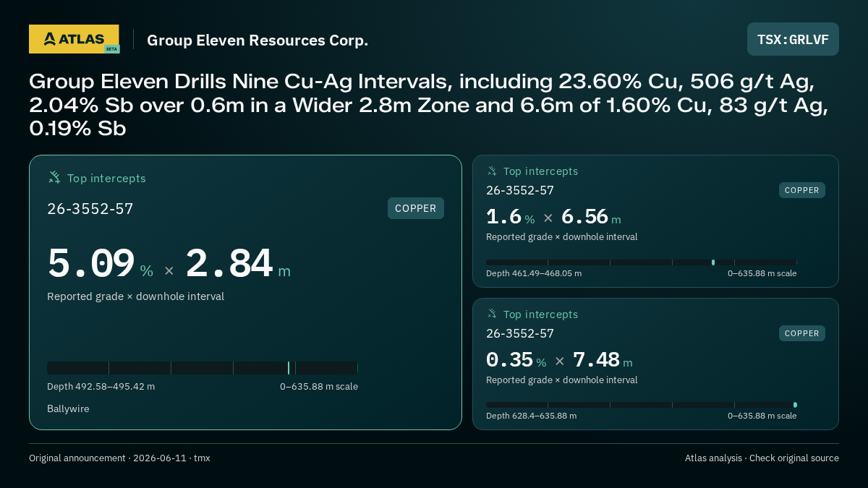This screenshot has width=868, height=488.
Task: Click the Original announcement 2026-06-11 tmx footer
Action: [x=119, y=458]
